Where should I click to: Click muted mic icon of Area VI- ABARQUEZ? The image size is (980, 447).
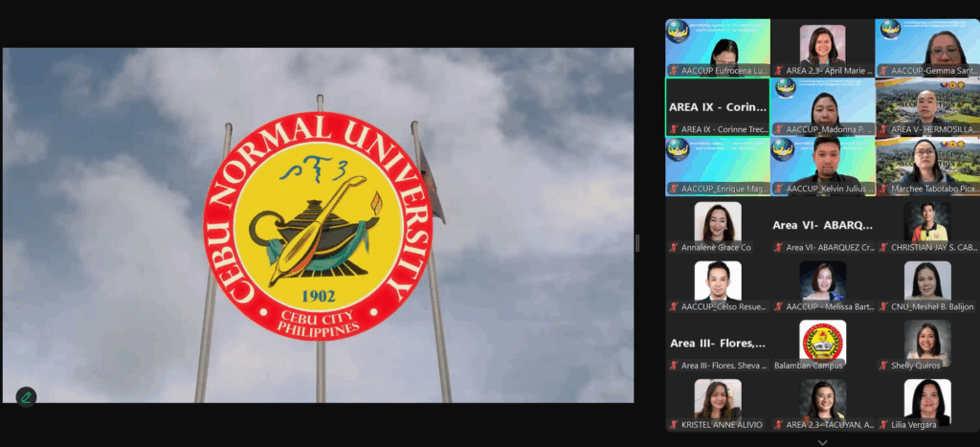[x=779, y=248]
